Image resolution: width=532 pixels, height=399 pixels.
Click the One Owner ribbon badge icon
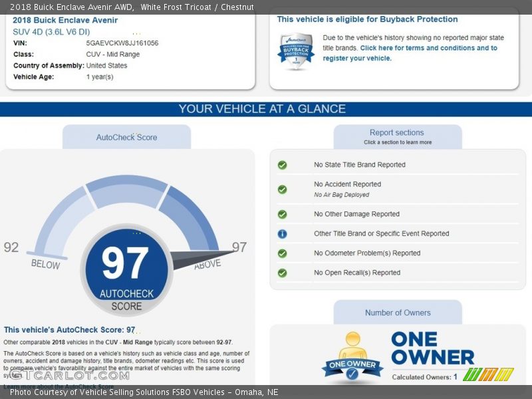pos(352,356)
